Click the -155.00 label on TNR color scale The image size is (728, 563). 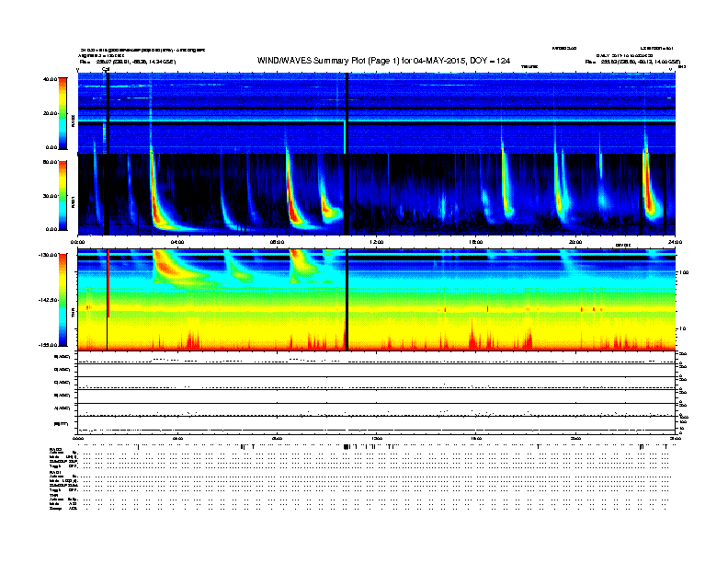(x=48, y=345)
